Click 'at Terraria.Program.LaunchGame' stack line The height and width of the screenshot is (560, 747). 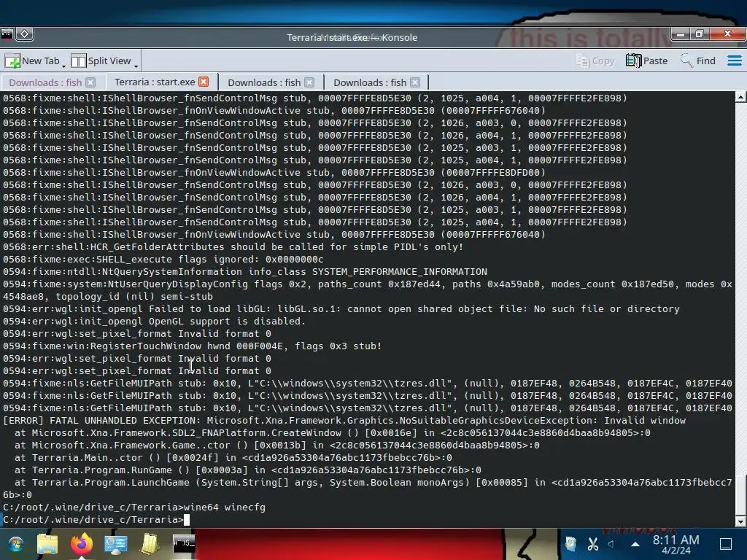(x=368, y=488)
